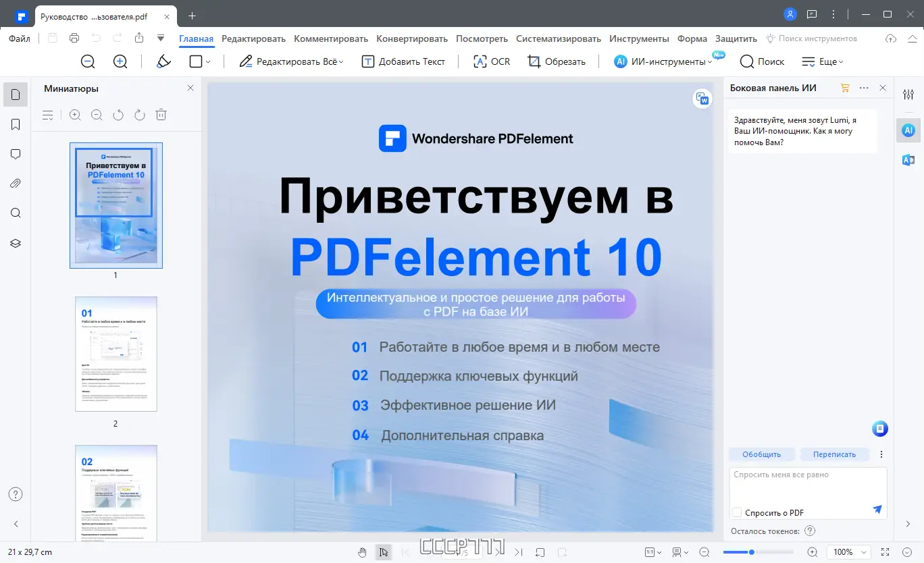
Task: Open the Файл menu
Action: coord(19,38)
